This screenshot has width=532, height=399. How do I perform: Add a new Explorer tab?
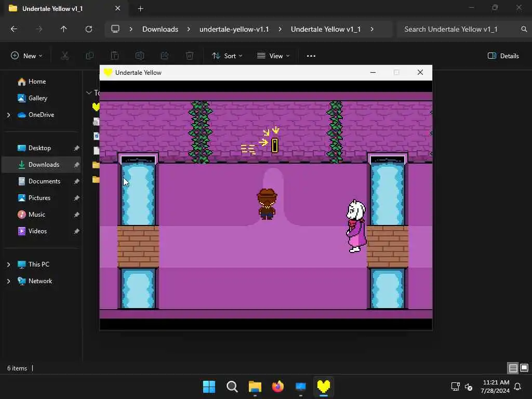[140, 9]
